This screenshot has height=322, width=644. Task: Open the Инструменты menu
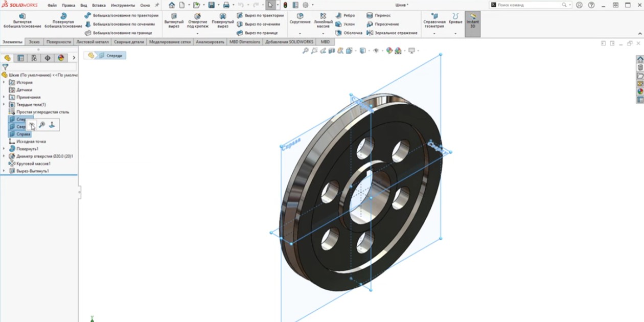(123, 5)
